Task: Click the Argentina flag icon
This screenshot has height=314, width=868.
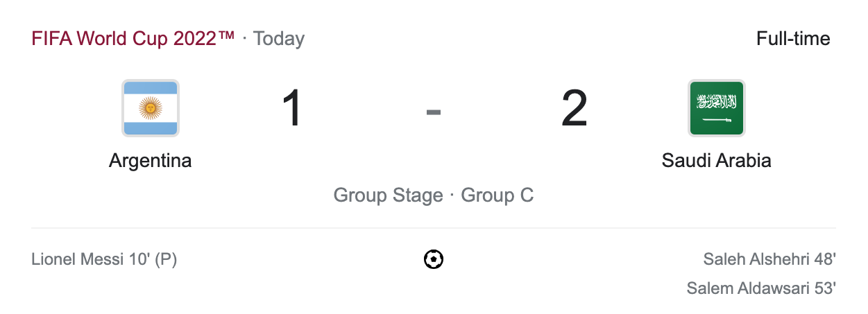Action: click(151, 108)
